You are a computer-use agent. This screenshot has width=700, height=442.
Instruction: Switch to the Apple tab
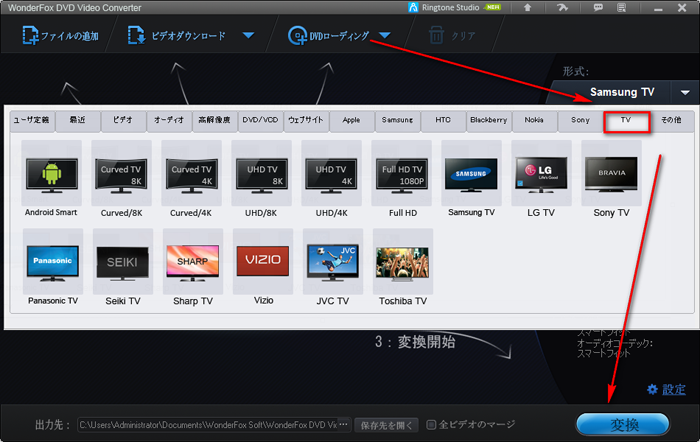tap(352, 121)
